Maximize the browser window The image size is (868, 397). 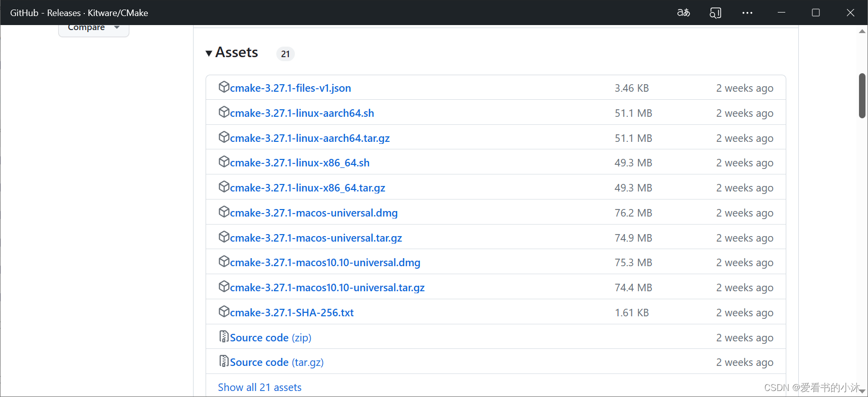coord(816,13)
